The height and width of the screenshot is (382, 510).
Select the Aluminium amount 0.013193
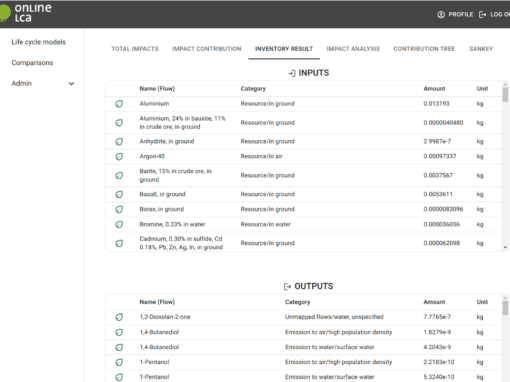tap(436, 104)
